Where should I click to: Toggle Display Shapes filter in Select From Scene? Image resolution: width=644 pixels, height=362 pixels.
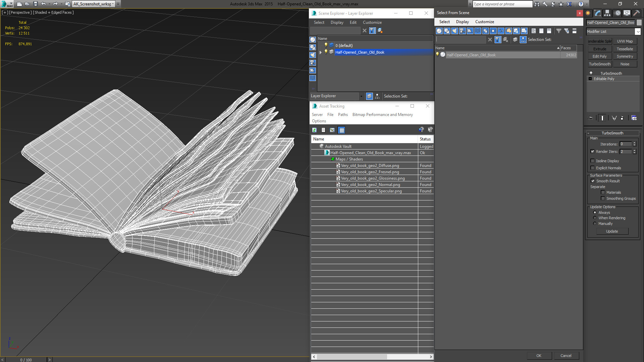[447, 31]
